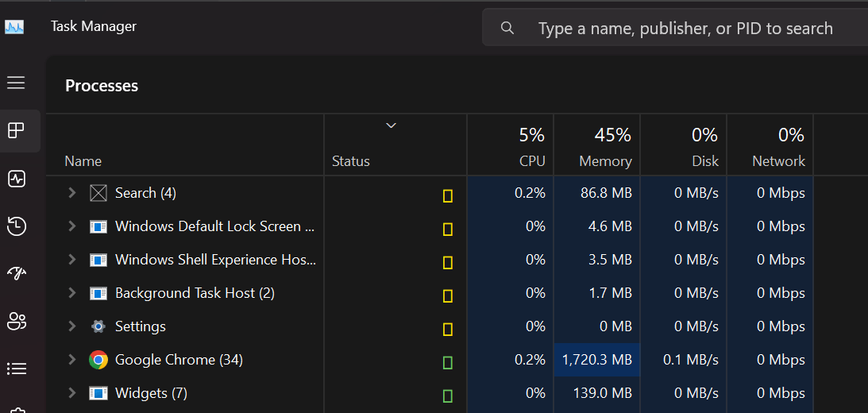Click the Settings gear process icon
This screenshot has height=413, width=868.
coord(98,326)
